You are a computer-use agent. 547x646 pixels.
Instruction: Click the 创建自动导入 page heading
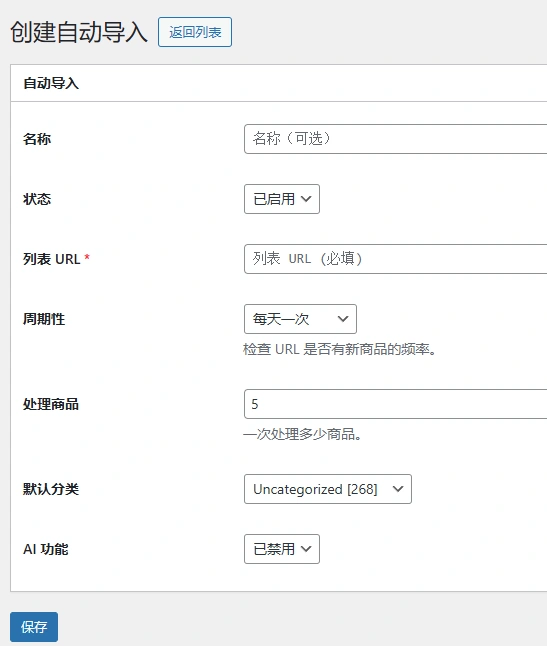tap(79, 32)
